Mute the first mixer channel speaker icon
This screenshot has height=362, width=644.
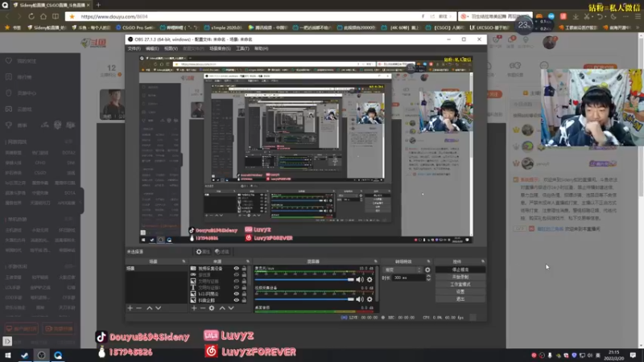[360, 279]
